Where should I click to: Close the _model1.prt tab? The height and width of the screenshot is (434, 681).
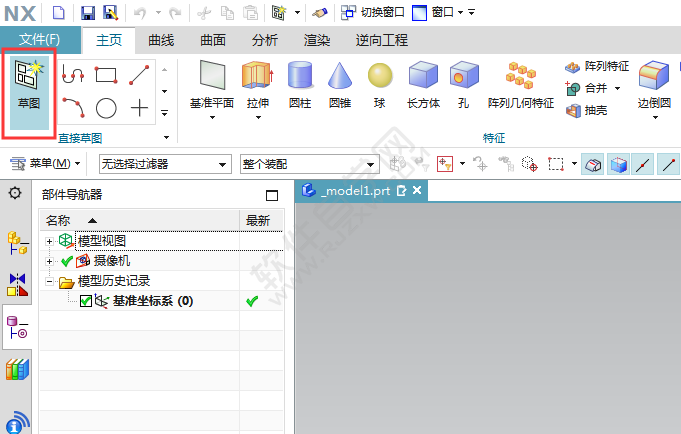click(417, 190)
